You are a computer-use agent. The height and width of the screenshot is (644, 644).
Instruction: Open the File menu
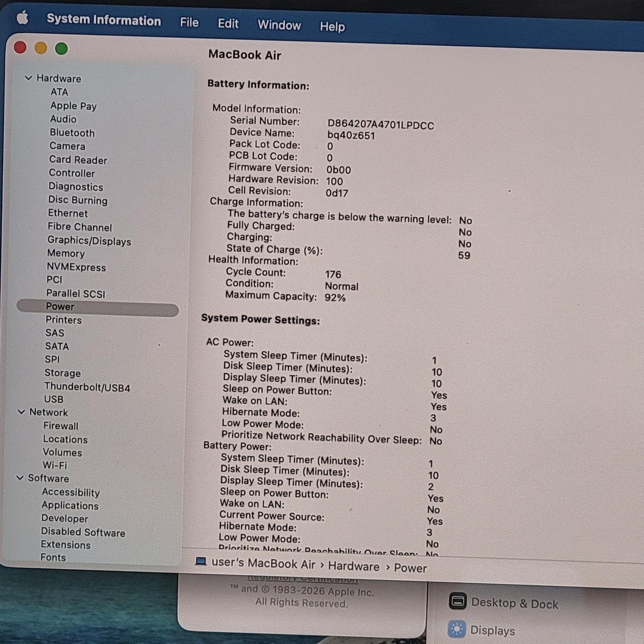tap(189, 22)
